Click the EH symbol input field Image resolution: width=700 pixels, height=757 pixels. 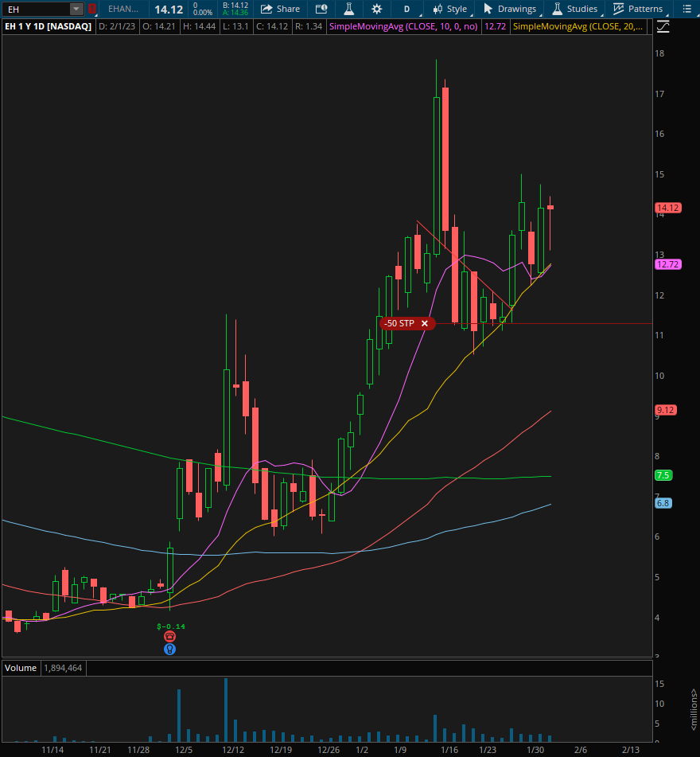pos(36,9)
